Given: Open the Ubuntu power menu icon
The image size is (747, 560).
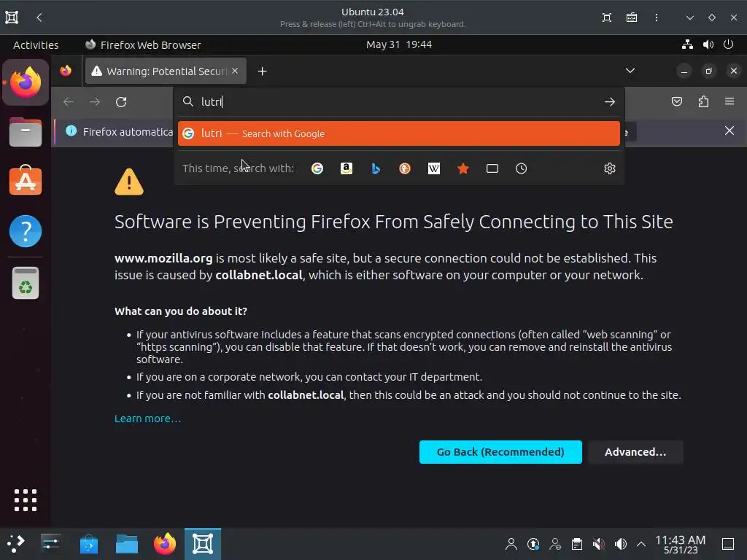Looking at the screenshot, I should 729,44.
